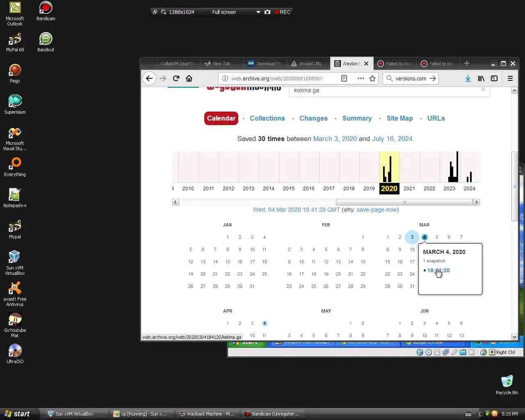This screenshot has width=525, height=420.
Task: Switch to the Bandicam taskbar button
Action: click(x=272, y=414)
